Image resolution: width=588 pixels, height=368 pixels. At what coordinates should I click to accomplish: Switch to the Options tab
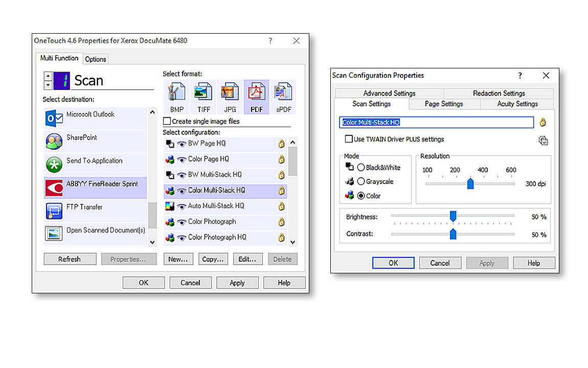pos(95,59)
